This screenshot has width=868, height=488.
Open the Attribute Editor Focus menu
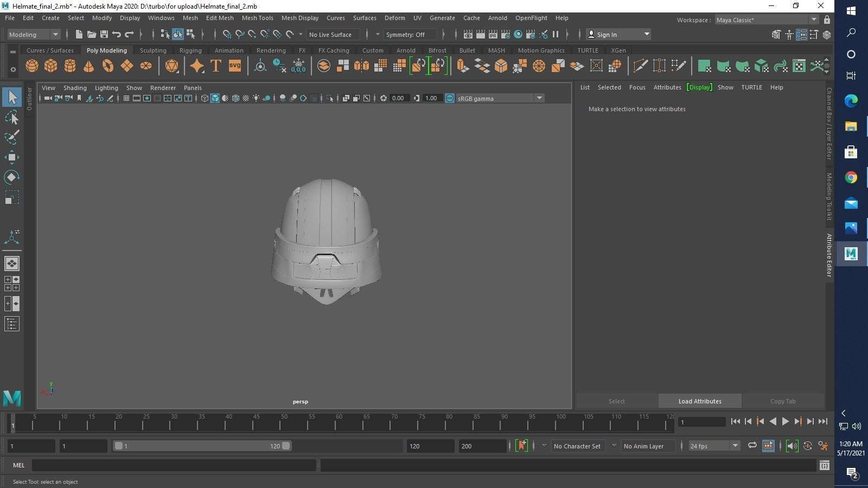[x=637, y=87]
